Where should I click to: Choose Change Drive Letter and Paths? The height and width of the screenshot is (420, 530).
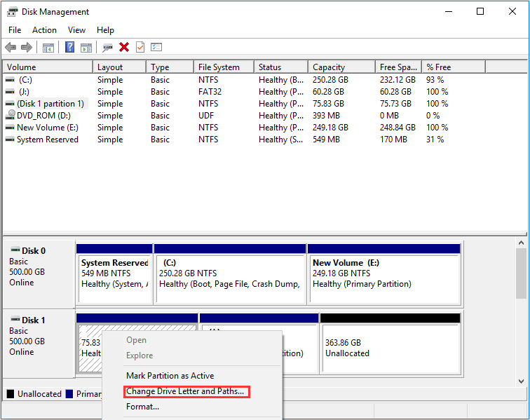tap(185, 391)
